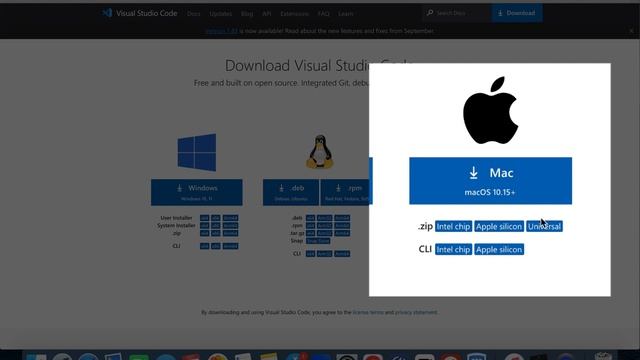
Task: Go to the Blog page
Action: pos(247,14)
